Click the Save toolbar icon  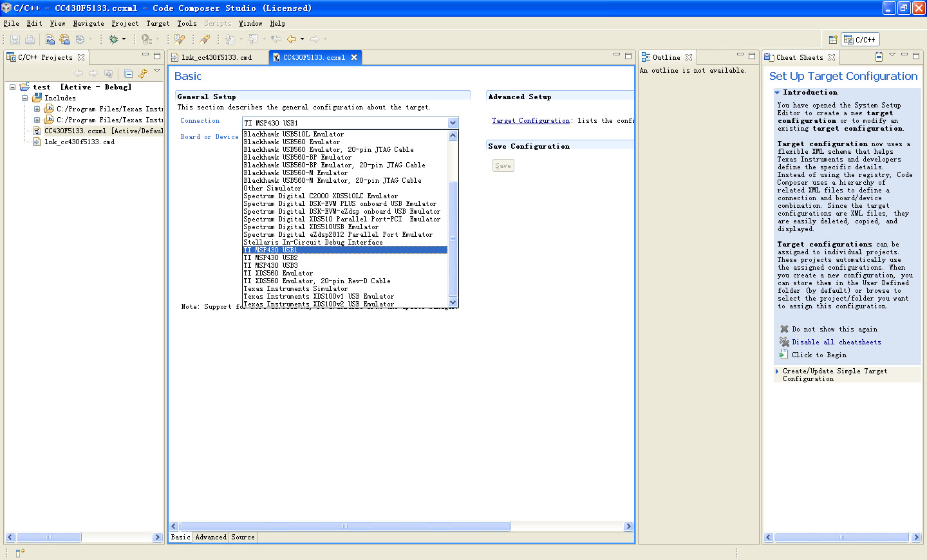[15, 39]
